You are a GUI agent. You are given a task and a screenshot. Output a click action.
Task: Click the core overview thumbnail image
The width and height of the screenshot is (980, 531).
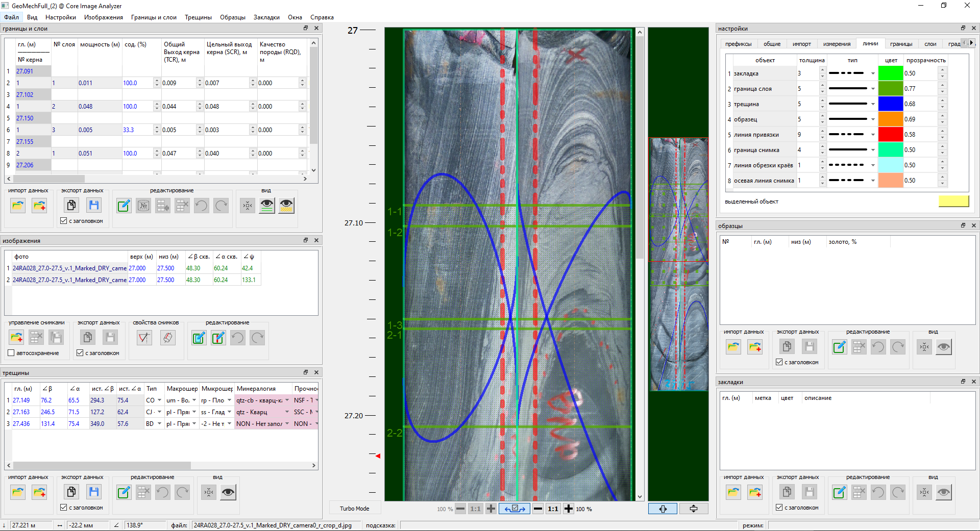point(678,264)
